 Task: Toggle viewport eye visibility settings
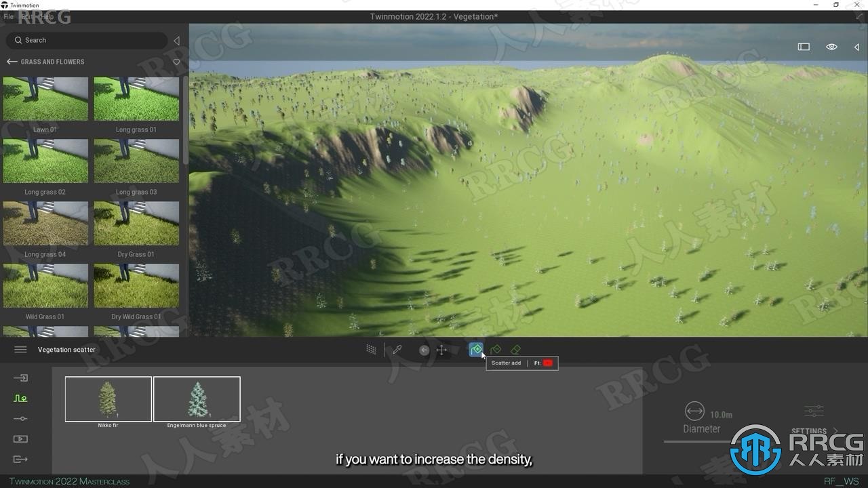coord(831,47)
